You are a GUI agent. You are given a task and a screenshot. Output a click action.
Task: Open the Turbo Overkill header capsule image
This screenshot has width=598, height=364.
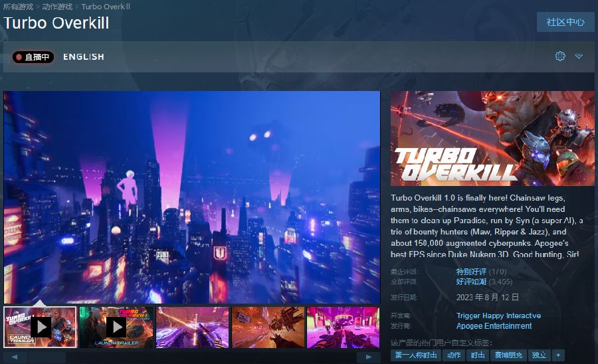(492, 138)
